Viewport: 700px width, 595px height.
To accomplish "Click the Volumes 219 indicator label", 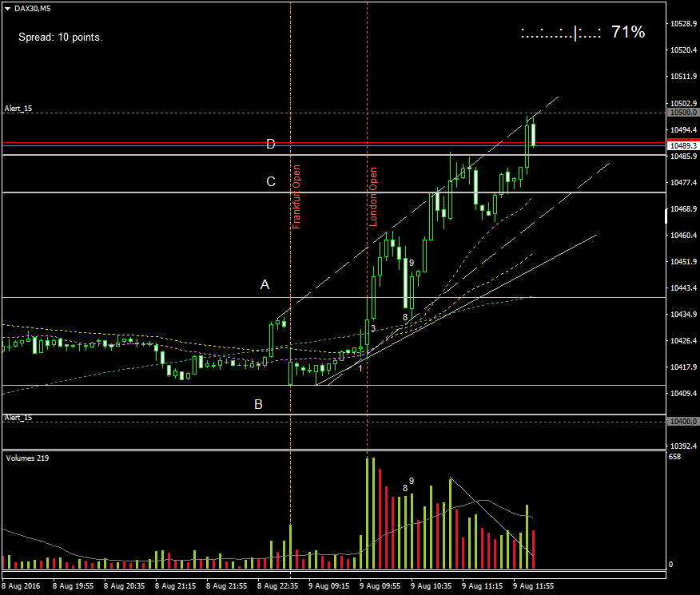I will click(27, 458).
